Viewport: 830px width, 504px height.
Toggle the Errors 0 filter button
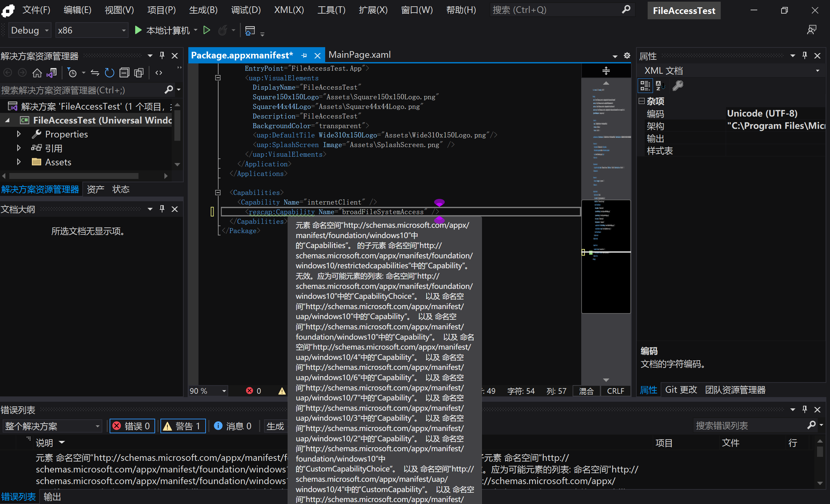coord(132,426)
